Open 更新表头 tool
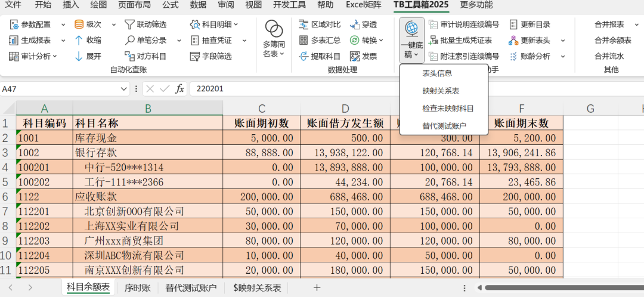This screenshot has width=644, height=297. [x=530, y=41]
